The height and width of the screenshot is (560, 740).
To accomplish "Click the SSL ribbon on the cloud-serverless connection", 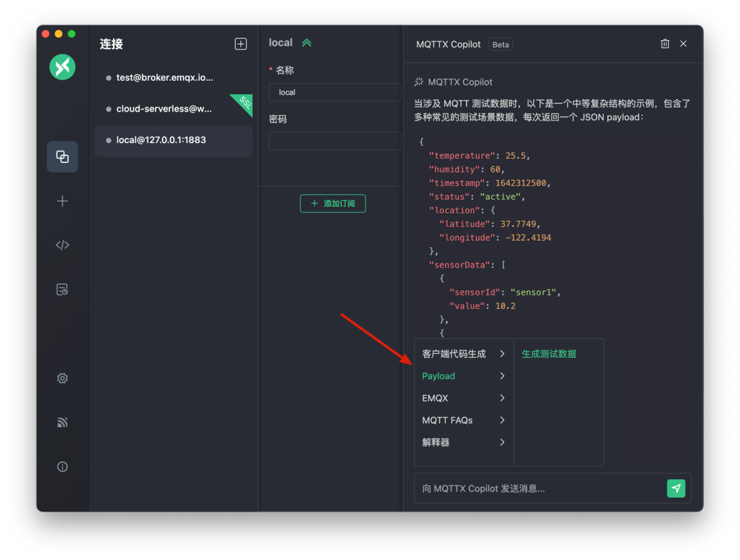I will point(243,103).
